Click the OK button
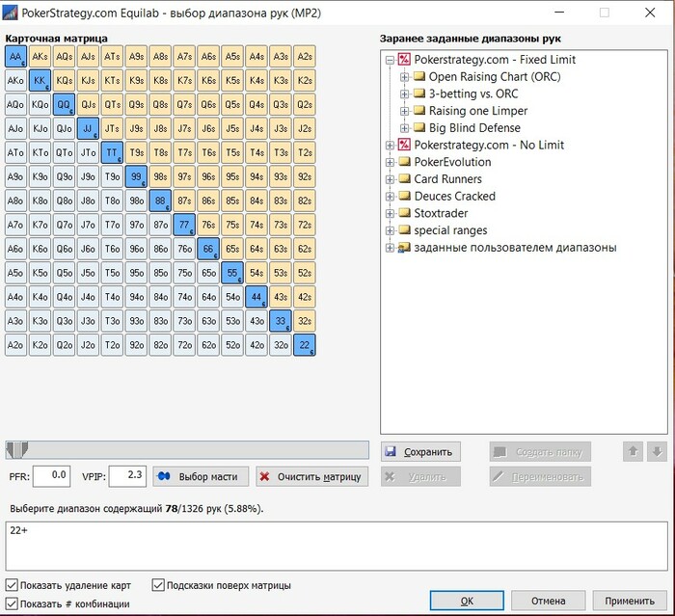 [x=467, y=601]
